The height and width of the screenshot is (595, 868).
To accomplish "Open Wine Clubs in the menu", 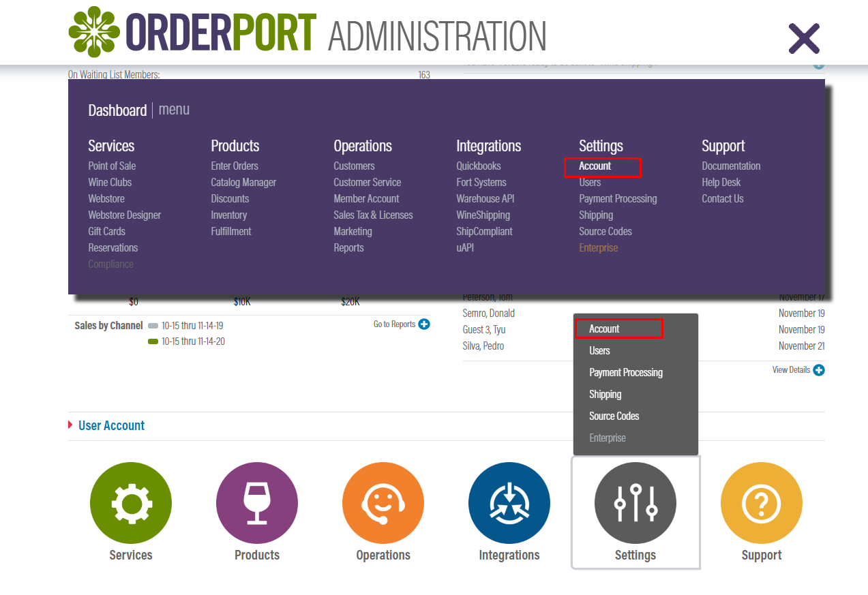I will coord(110,182).
